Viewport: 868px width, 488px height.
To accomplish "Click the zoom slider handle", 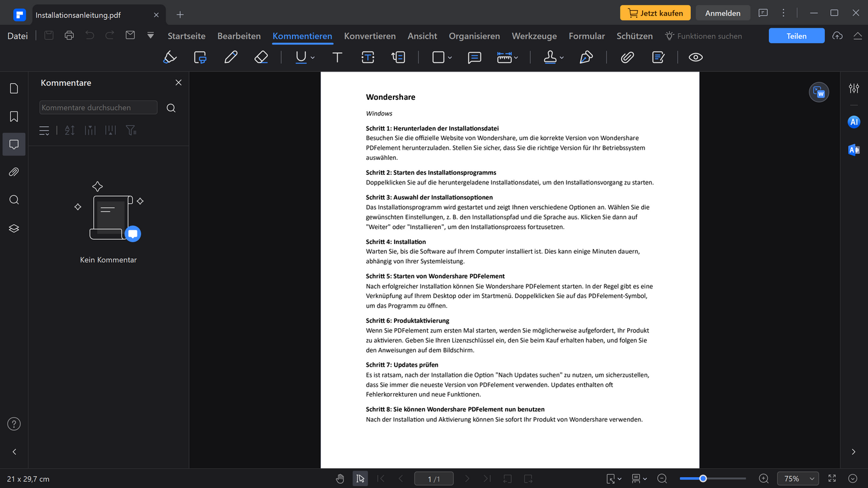I will 703,479.
